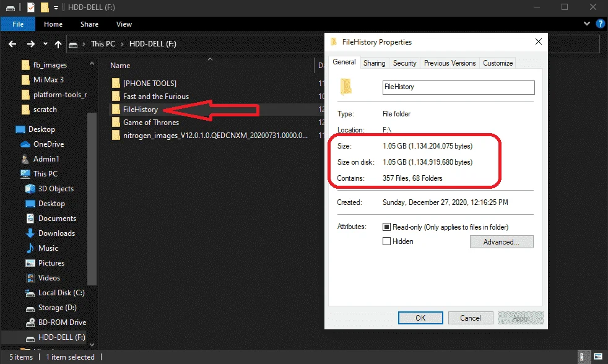Switch to Customize tab in Properties
Image resolution: width=608 pixels, height=364 pixels.
(498, 63)
